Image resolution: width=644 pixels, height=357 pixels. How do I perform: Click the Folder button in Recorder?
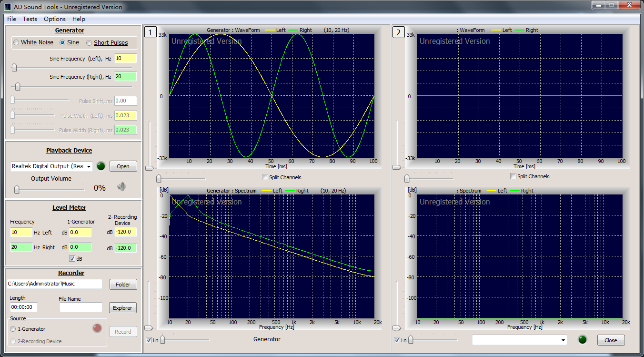123,285
